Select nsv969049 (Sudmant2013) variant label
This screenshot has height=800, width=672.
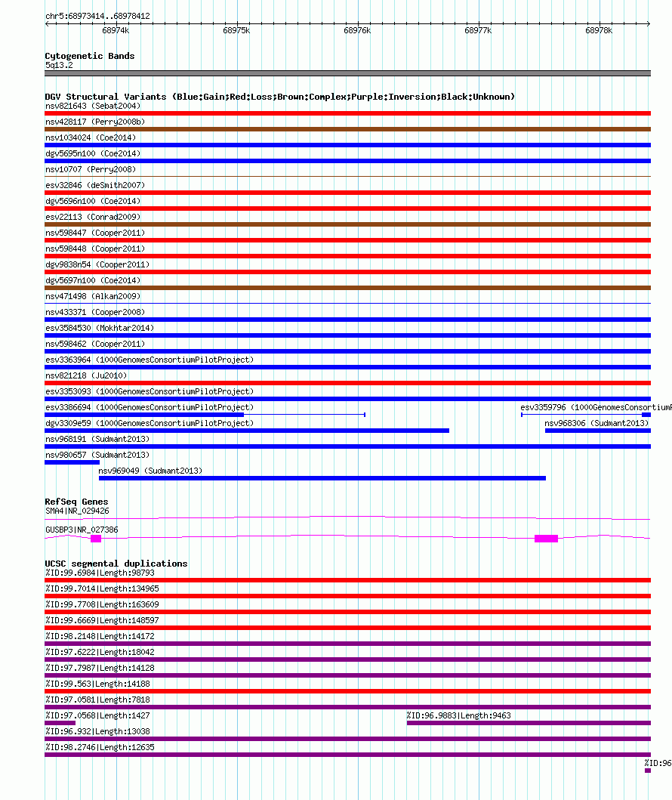pos(150,471)
